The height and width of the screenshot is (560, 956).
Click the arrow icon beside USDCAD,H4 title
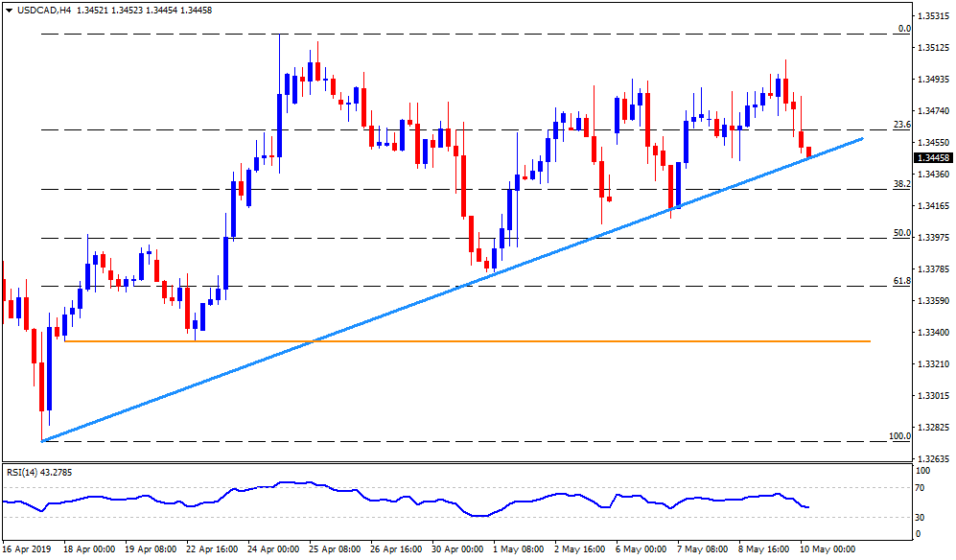9,10
